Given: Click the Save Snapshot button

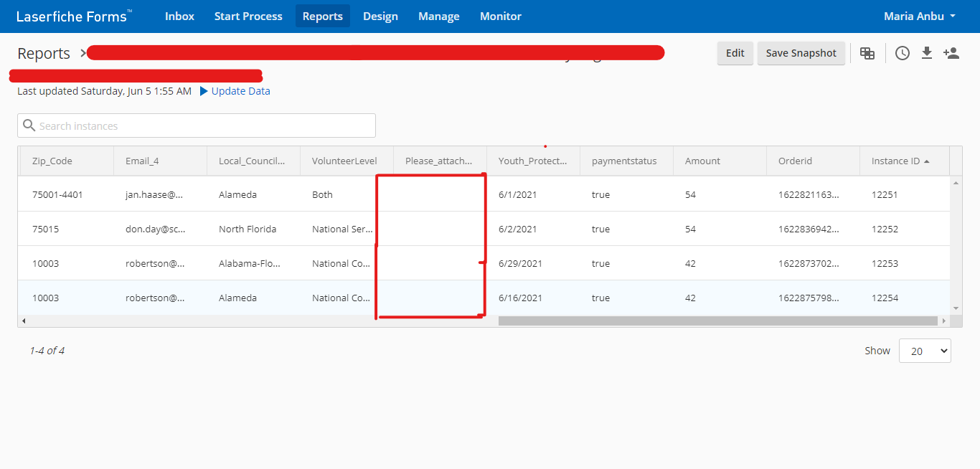Looking at the screenshot, I should point(801,53).
